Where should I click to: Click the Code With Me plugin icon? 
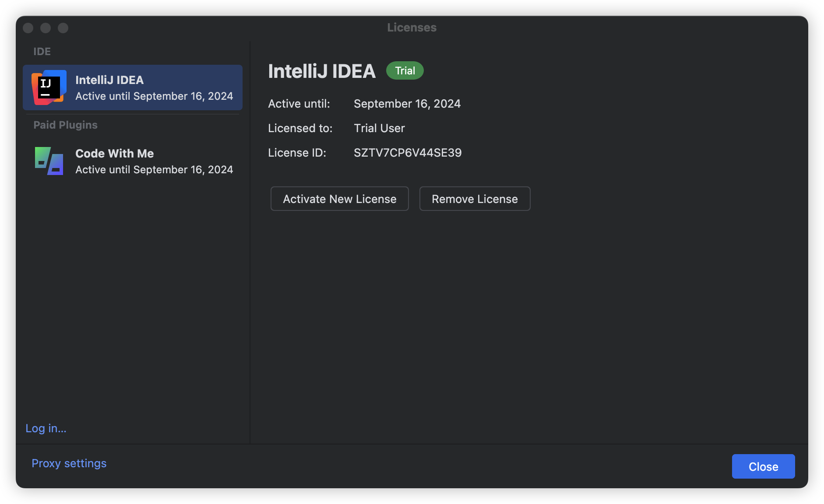pos(49,161)
